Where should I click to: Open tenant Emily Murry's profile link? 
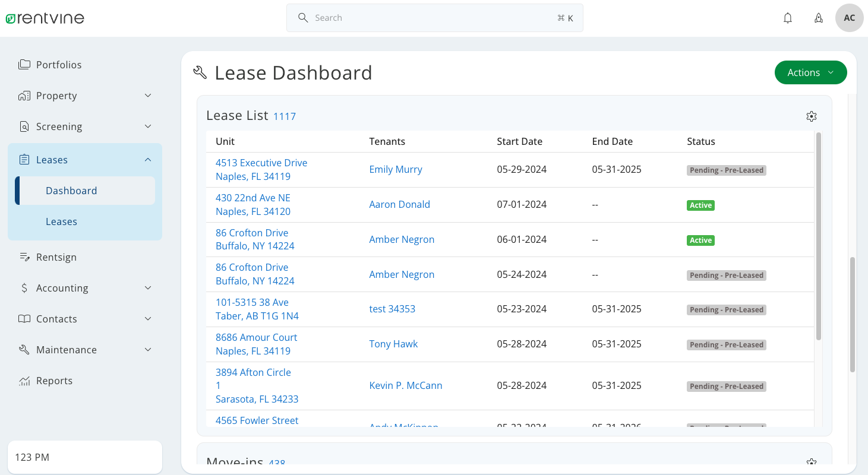tap(396, 169)
